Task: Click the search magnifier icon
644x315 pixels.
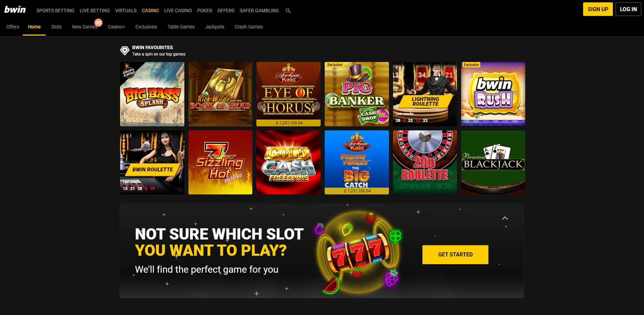Action: pyautogui.click(x=288, y=11)
